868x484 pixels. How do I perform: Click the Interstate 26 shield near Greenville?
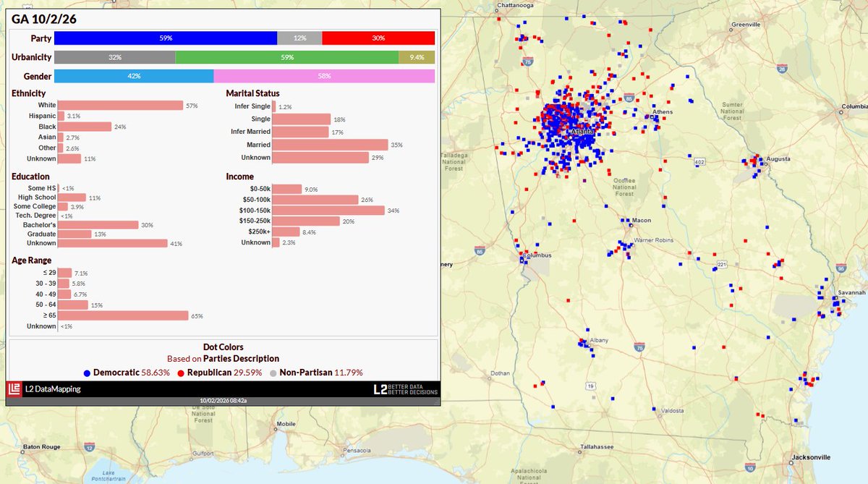[781, 69]
